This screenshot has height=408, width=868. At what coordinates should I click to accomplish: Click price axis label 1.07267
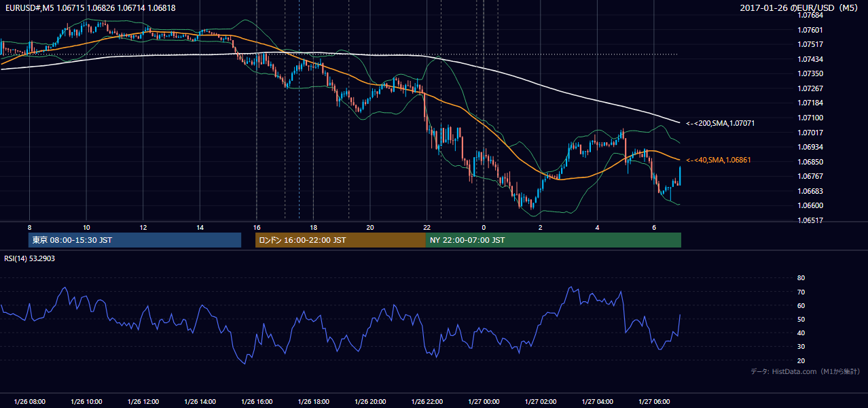810,88
